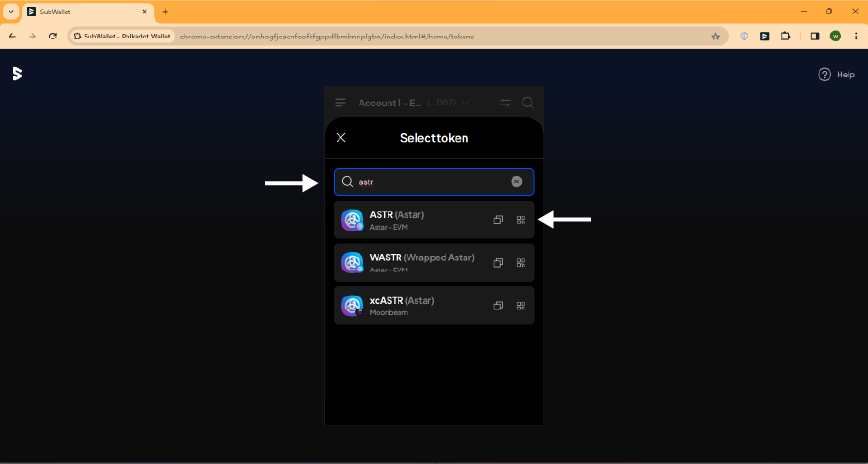Show QR code for xcASTR
The image size is (868, 464).
pyautogui.click(x=521, y=306)
